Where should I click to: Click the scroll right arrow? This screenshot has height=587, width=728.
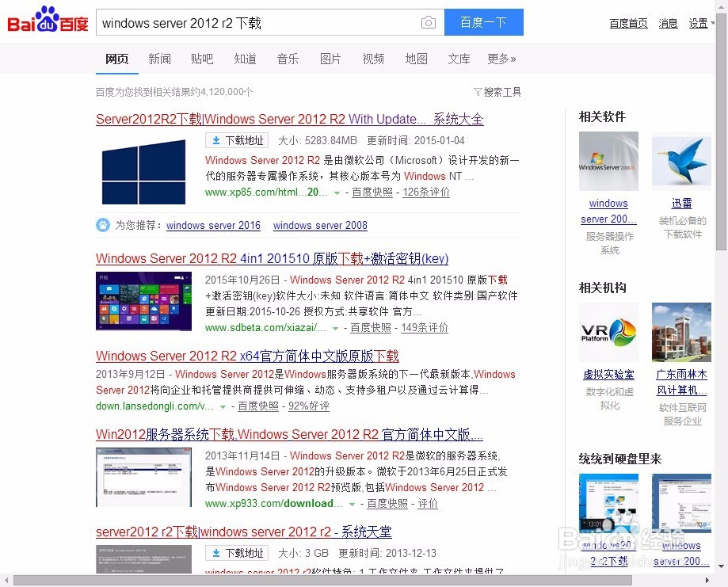pos(707,581)
